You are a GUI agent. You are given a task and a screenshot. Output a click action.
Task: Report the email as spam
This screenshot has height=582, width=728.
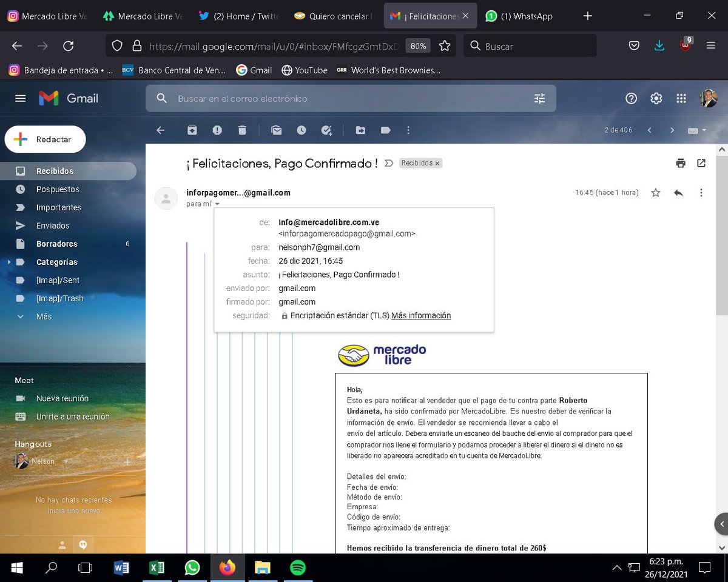[x=217, y=130]
